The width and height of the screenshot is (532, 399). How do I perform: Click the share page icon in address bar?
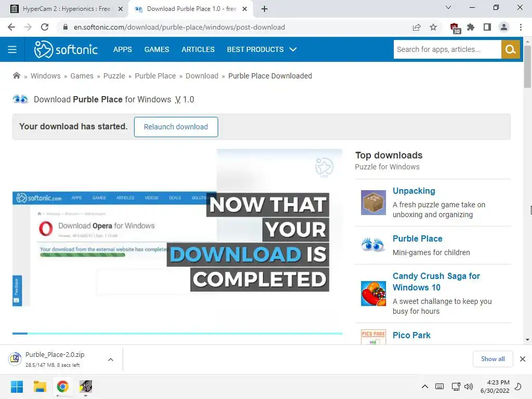[x=417, y=28]
